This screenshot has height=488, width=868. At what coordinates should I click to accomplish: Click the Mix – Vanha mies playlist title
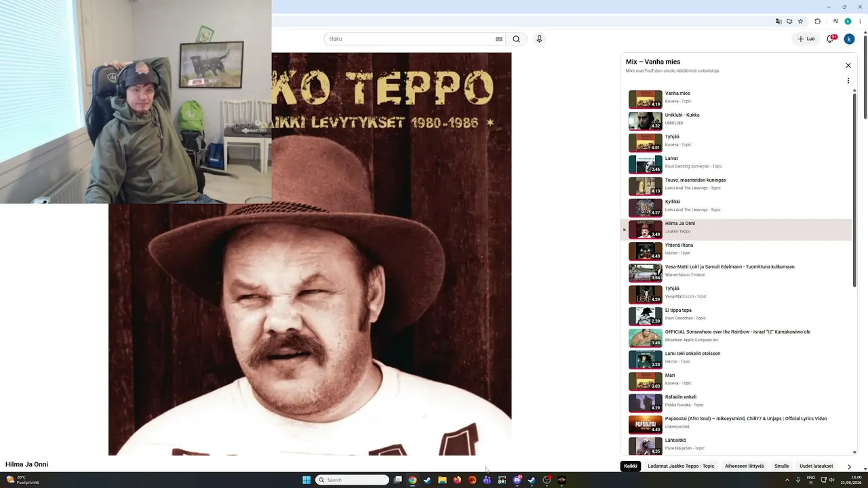tap(653, 62)
